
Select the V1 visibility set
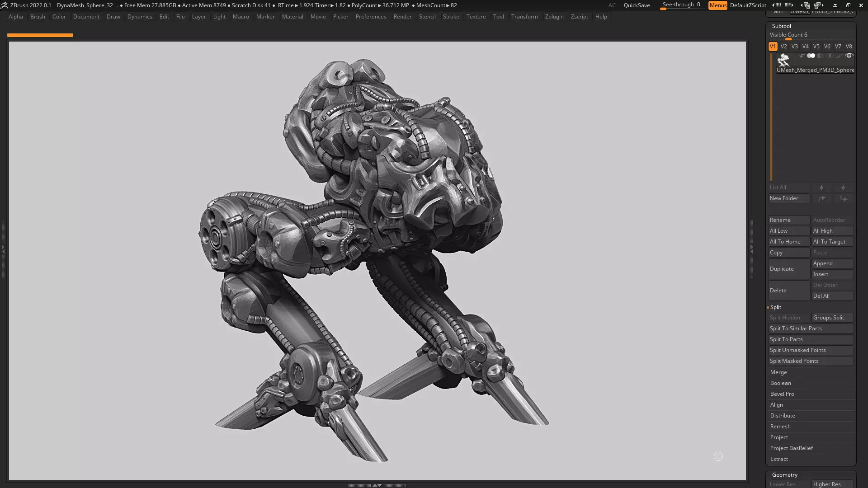click(773, 47)
